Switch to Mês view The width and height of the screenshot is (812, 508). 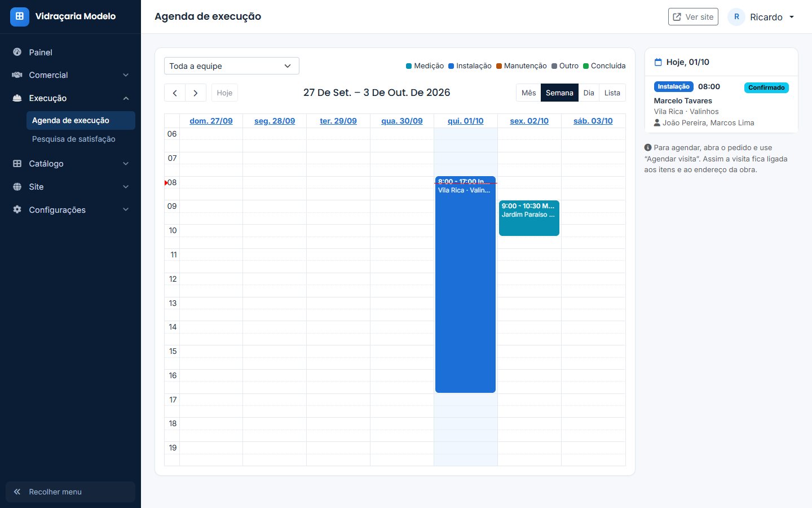pos(529,93)
